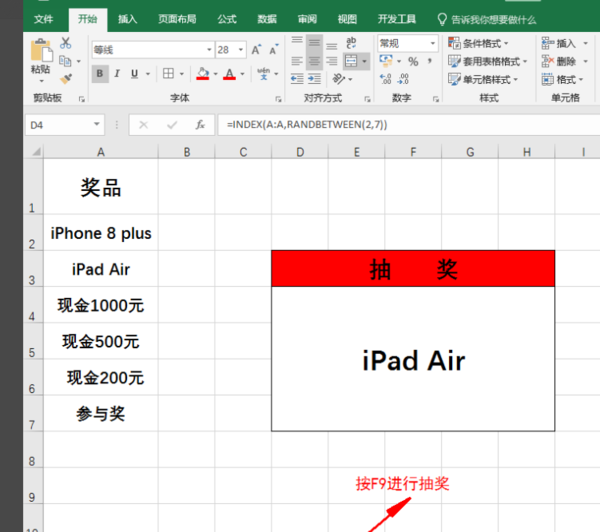Toggle Wrap Text icon

351,42
